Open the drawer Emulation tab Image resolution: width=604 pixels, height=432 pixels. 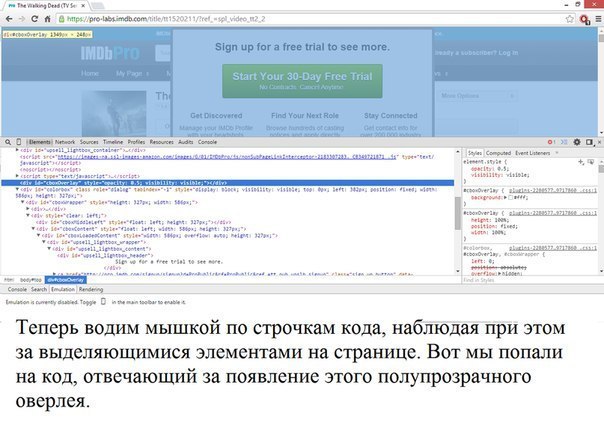(x=63, y=289)
